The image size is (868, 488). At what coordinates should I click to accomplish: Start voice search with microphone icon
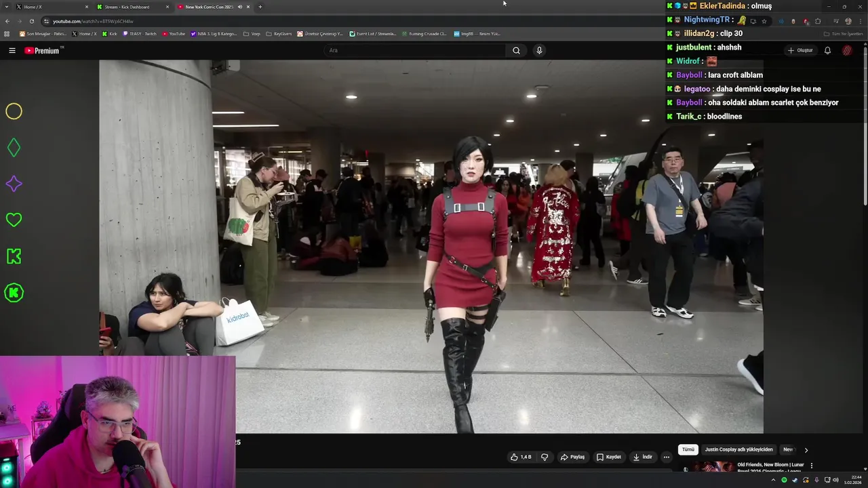pyautogui.click(x=539, y=50)
